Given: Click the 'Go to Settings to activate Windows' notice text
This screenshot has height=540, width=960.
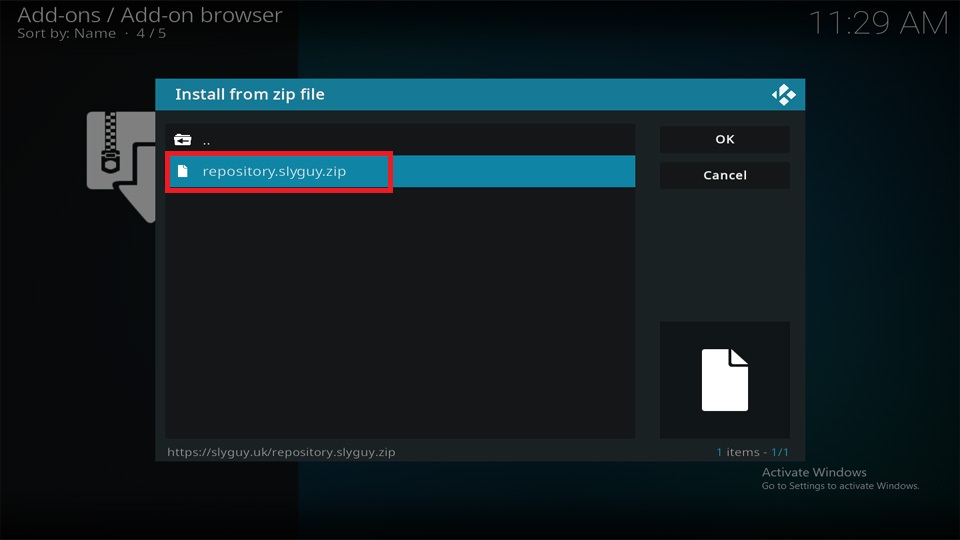Looking at the screenshot, I should (840, 486).
